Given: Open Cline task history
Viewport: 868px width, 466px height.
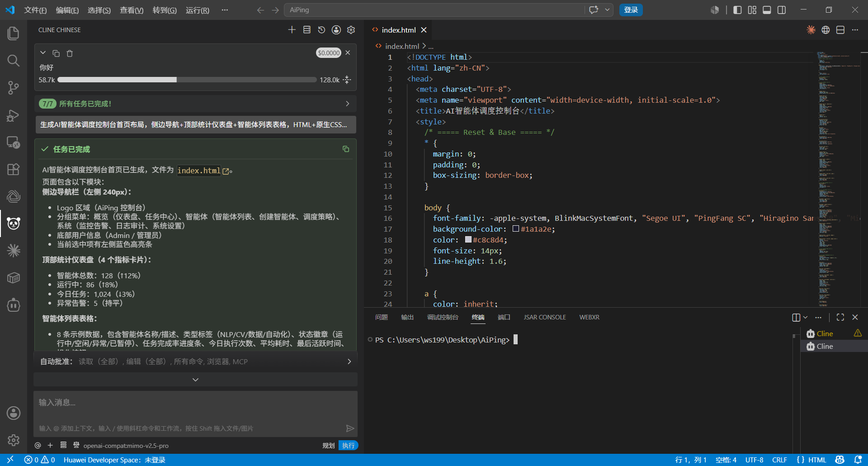Looking at the screenshot, I should pos(321,30).
